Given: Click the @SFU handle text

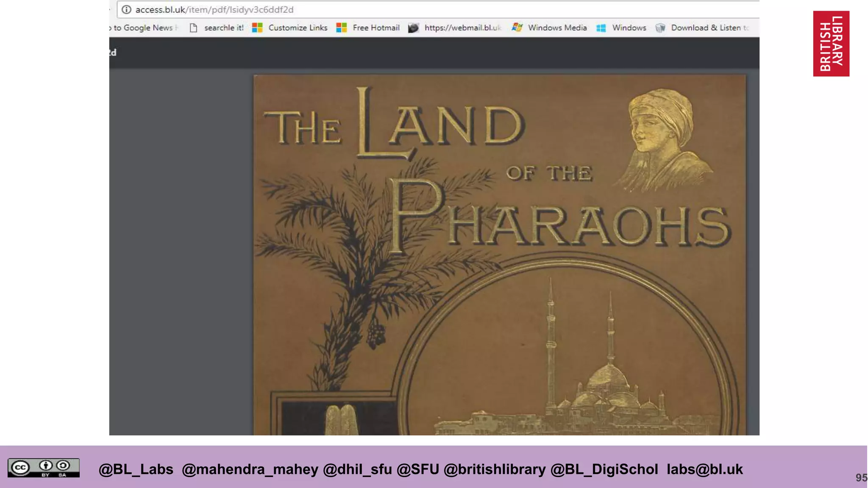Looking at the screenshot, I should [418, 469].
